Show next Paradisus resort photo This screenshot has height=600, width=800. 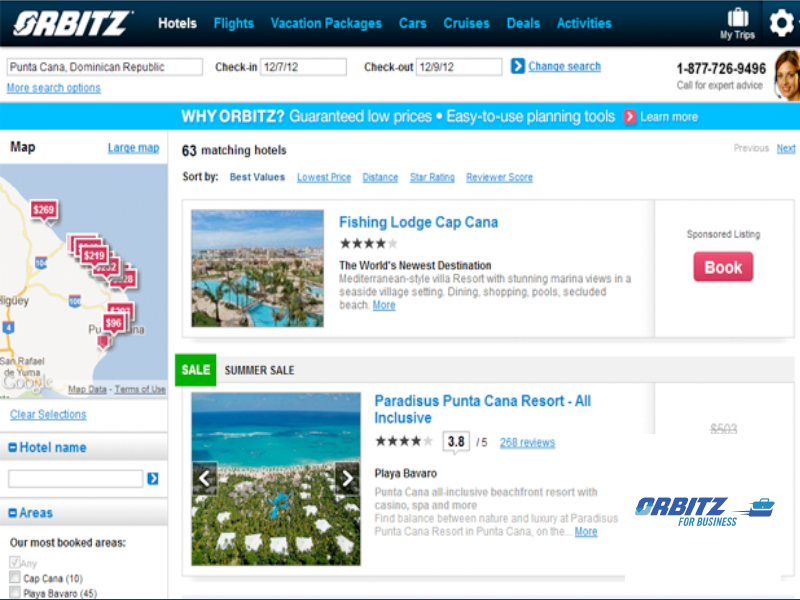point(347,479)
